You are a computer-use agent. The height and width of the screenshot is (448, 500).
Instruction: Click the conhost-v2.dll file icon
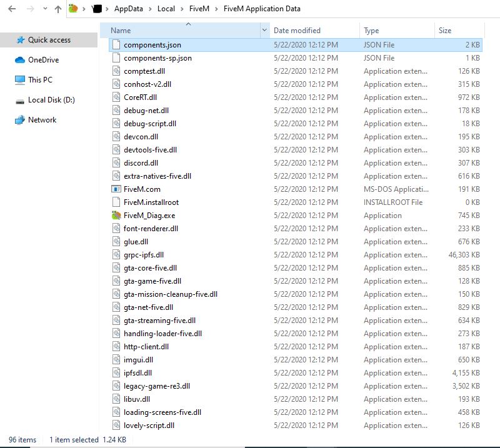pos(116,84)
